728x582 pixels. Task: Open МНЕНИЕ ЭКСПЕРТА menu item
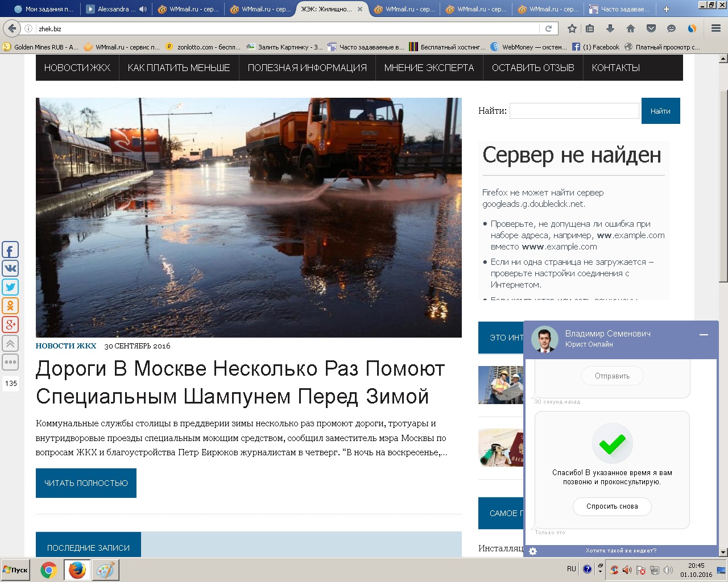[429, 68]
